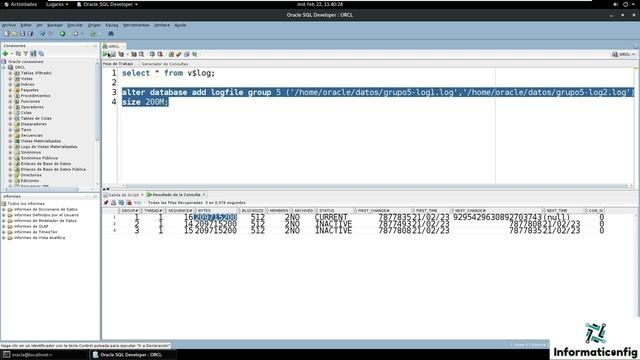
Task: Select the ORCL worksheet tab
Action: pyautogui.click(x=114, y=47)
